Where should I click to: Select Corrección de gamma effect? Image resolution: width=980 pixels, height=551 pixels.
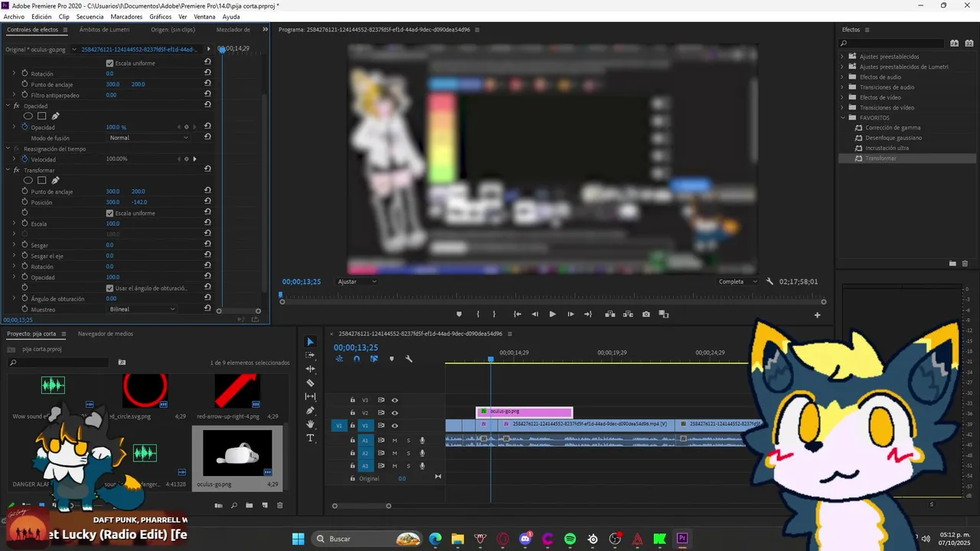tap(893, 128)
